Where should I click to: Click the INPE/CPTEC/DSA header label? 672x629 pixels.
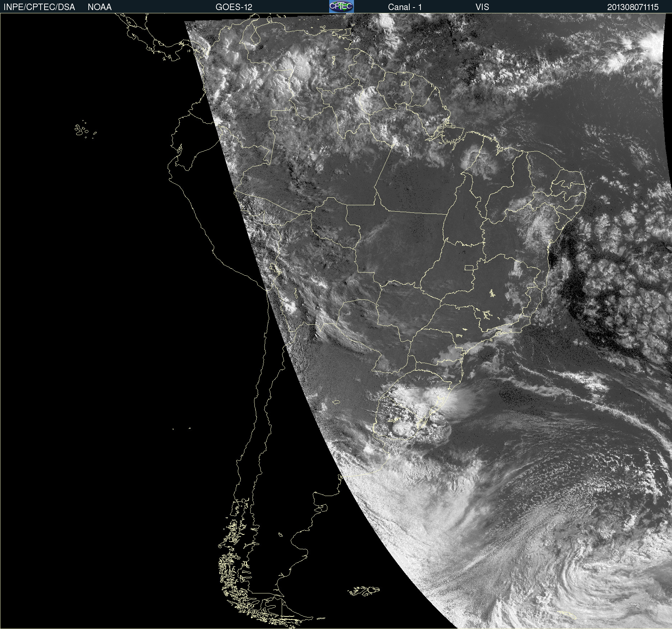pyautogui.click(x=40, y=7)
